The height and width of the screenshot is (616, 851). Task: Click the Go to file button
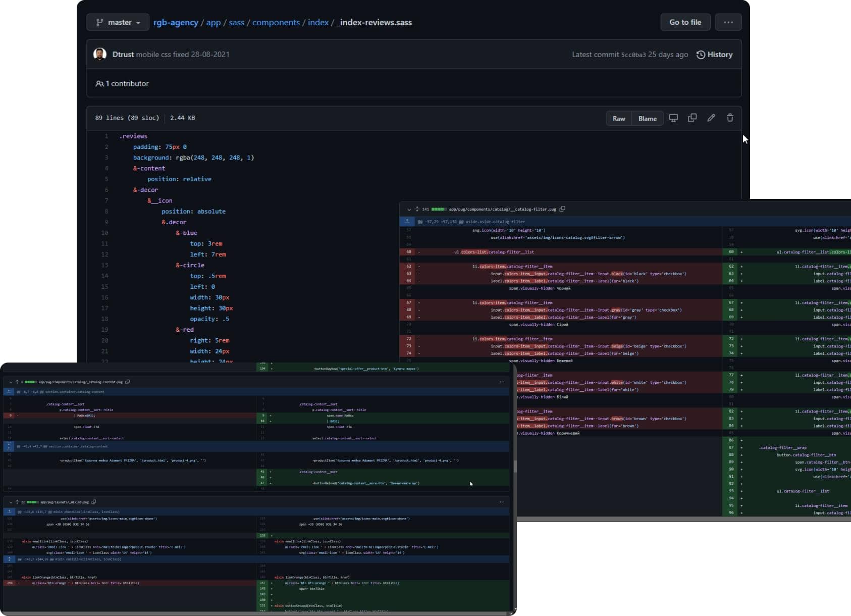(685, 22)
